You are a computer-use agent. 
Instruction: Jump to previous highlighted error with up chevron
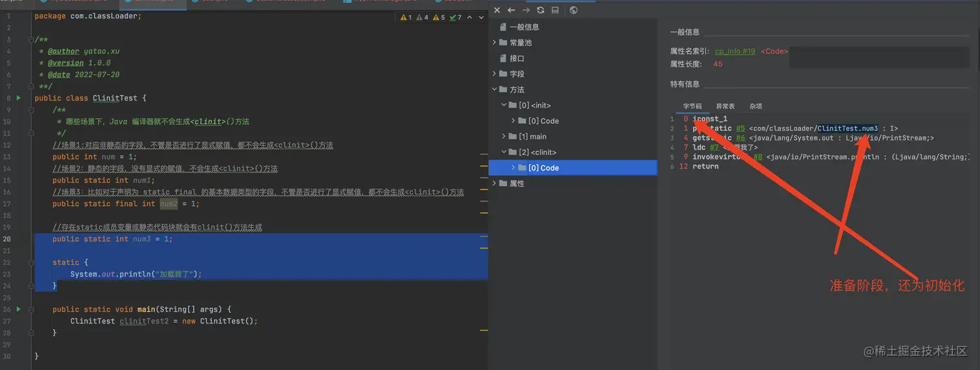click(469, 17)
